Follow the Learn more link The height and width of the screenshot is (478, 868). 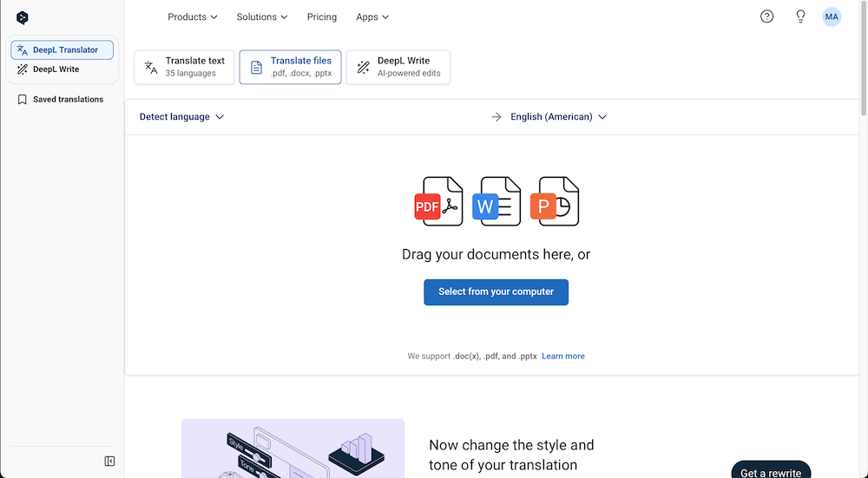point(563,357)
